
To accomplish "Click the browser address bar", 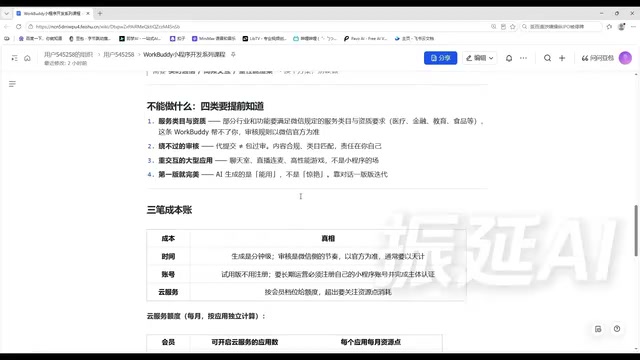I will tap(261, 27).
